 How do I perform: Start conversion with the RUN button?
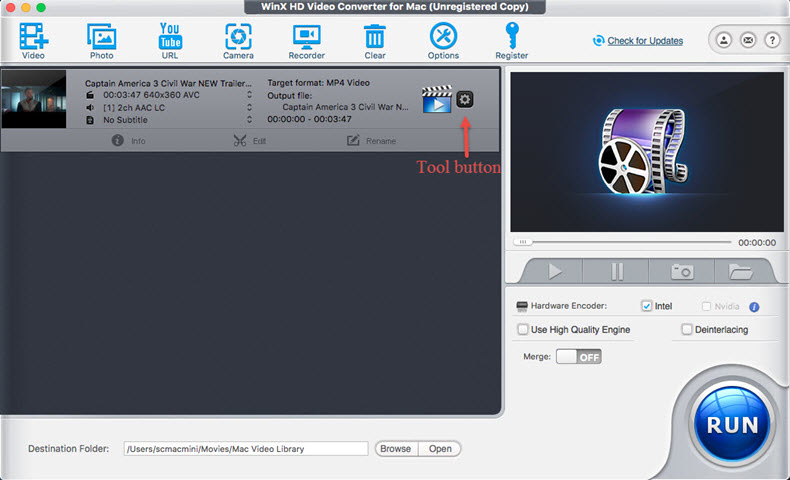732,425
